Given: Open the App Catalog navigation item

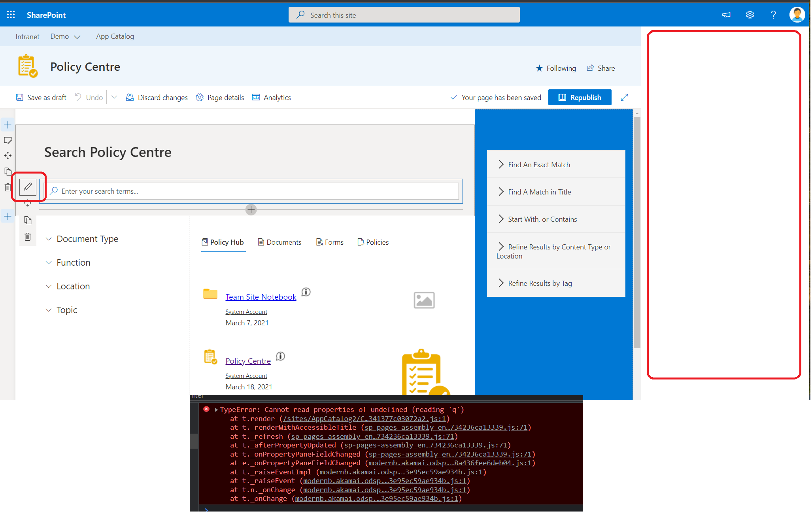Looking at the screenshot, I should [x=115, y=36].
